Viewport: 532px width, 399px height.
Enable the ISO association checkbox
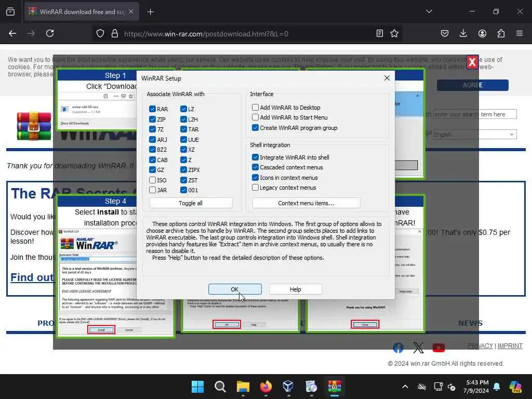click(152, 180)
